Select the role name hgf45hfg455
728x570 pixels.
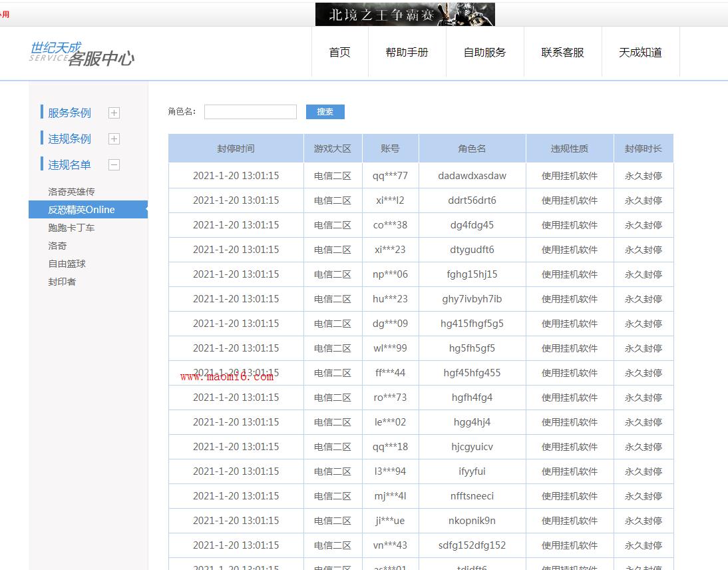(472, 373)
